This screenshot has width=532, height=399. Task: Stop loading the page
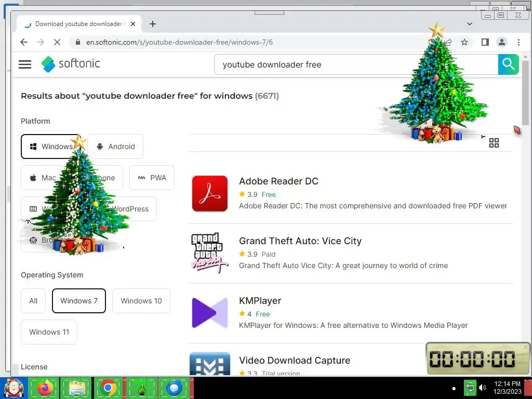click(57, 42)
